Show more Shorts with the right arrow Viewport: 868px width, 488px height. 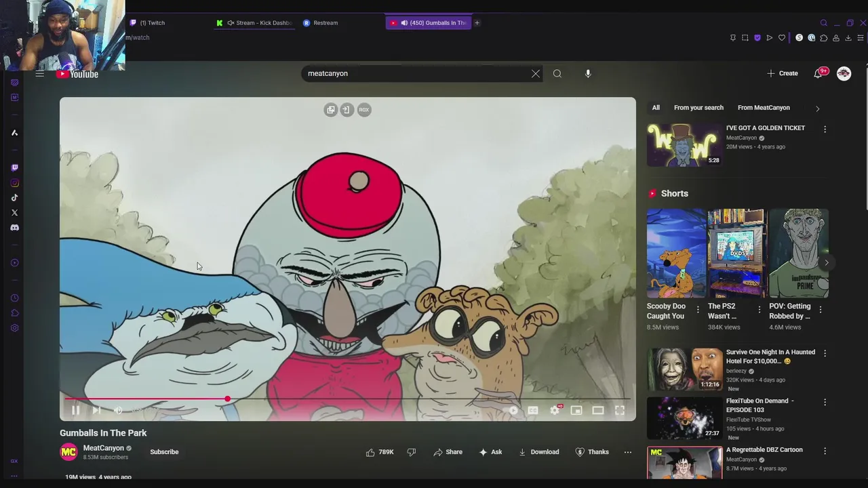pos(826,262)
